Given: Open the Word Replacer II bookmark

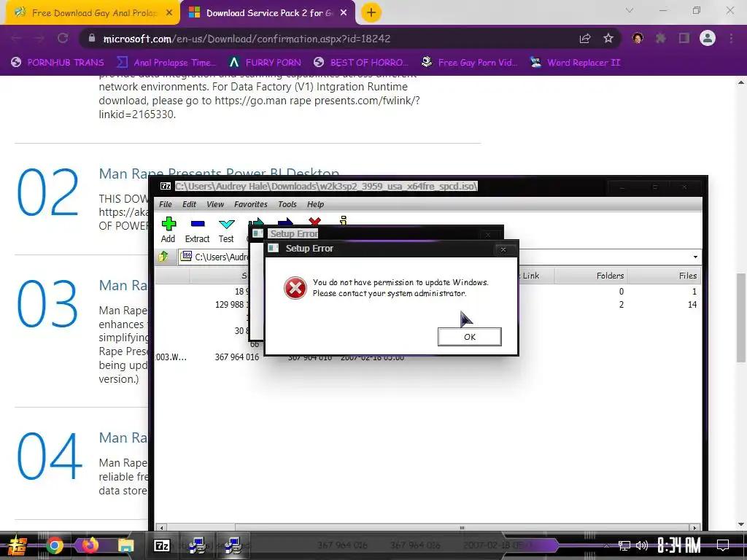Looking at the screenshot, I should (575, 63).
